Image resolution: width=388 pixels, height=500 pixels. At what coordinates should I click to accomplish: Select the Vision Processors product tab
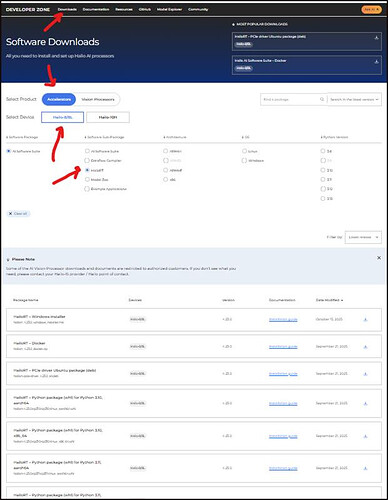pyautogui.click(x=98, y=99)
